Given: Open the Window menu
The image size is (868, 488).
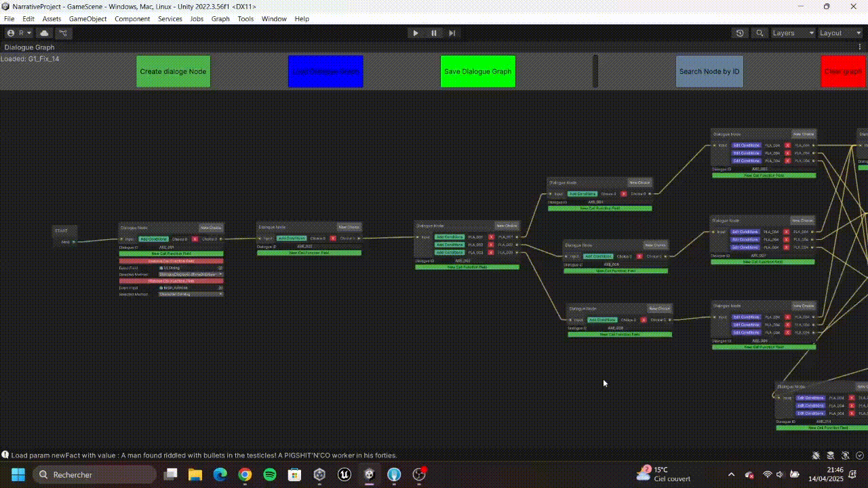Looking at the screenshot, I should click(x=274, y=19).
